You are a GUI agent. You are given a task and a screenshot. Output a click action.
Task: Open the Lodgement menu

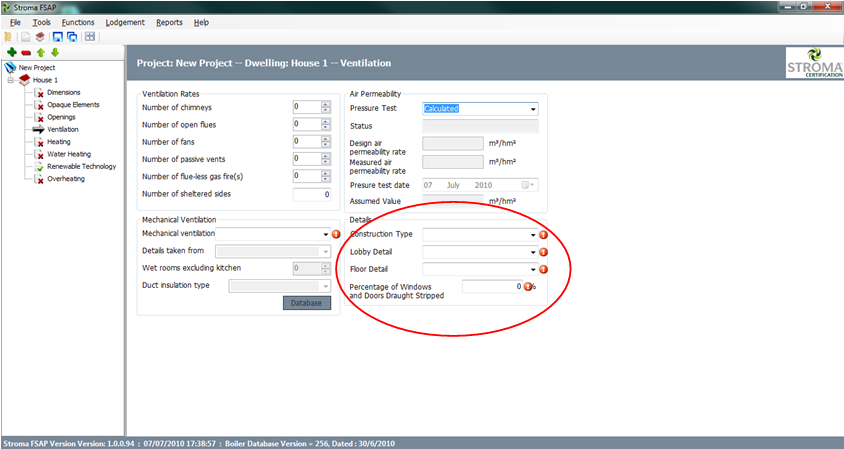[125, 22]
